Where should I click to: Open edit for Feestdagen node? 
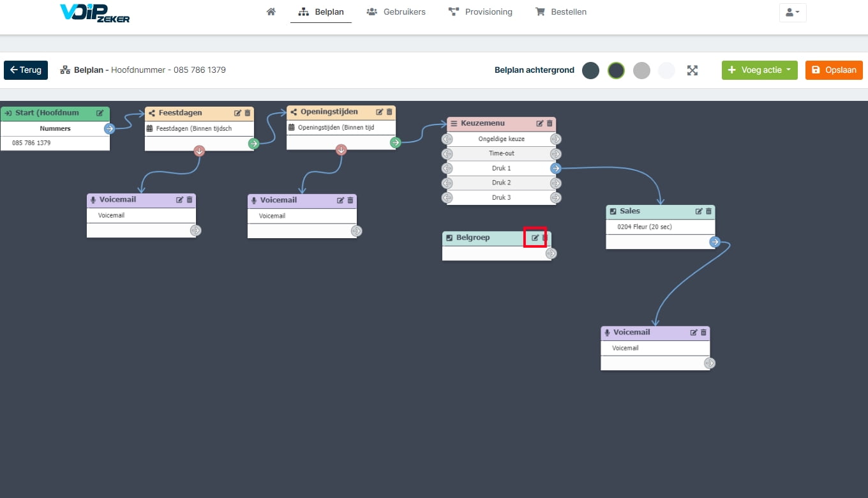(x=238, y=113)
